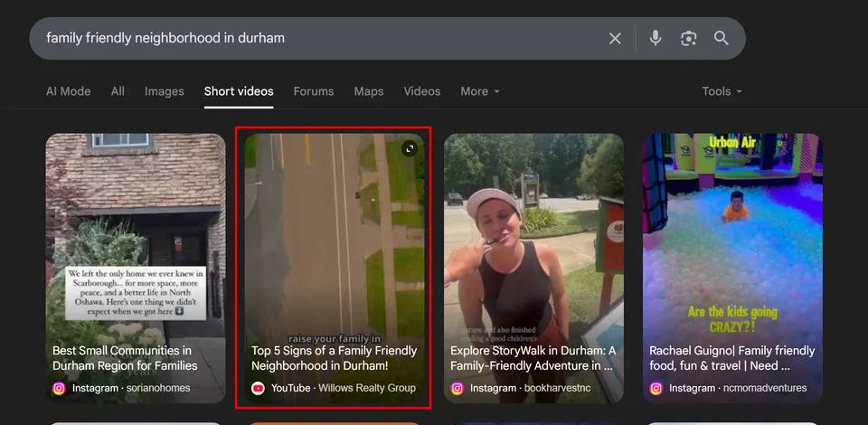The image size is (868, 425).
Task: Open the Videos tab
Action: tap(422, 91)
